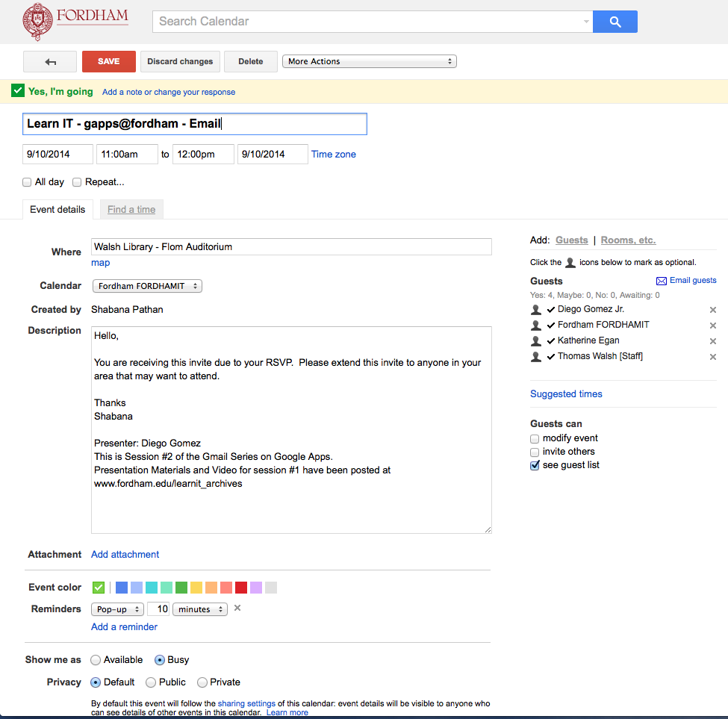Screen dimensions: 728x719
Task: Choose the mint green event color
Action: (x=167, y=588)
